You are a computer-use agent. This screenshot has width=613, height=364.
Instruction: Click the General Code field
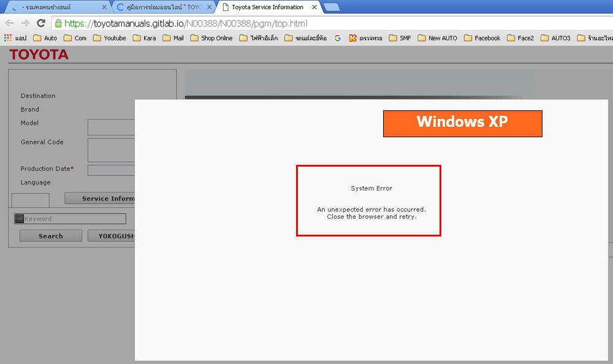(x=111, y=150)
